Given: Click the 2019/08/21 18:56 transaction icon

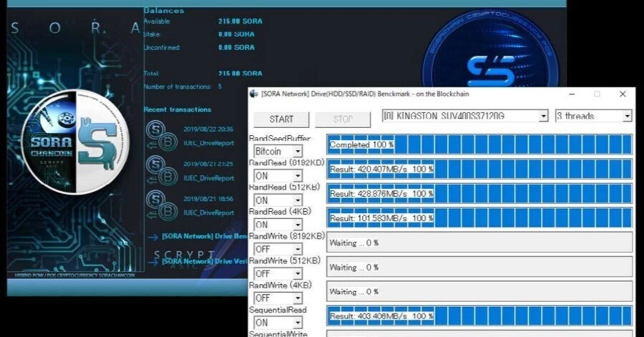Looking at the screenshot, I should click(x=160, y=206).
